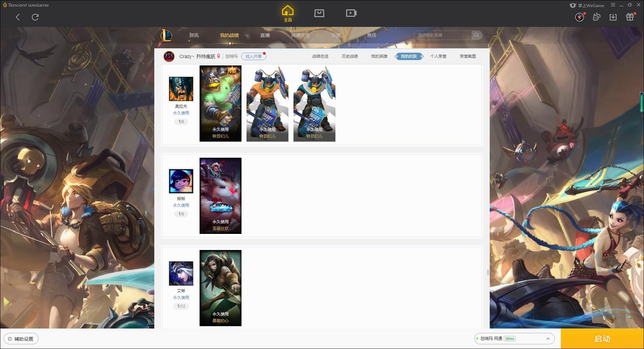Screen dimensions: 644x349
Task: Open the 勇敢的心 skin card
Action: tap(220, 288)
